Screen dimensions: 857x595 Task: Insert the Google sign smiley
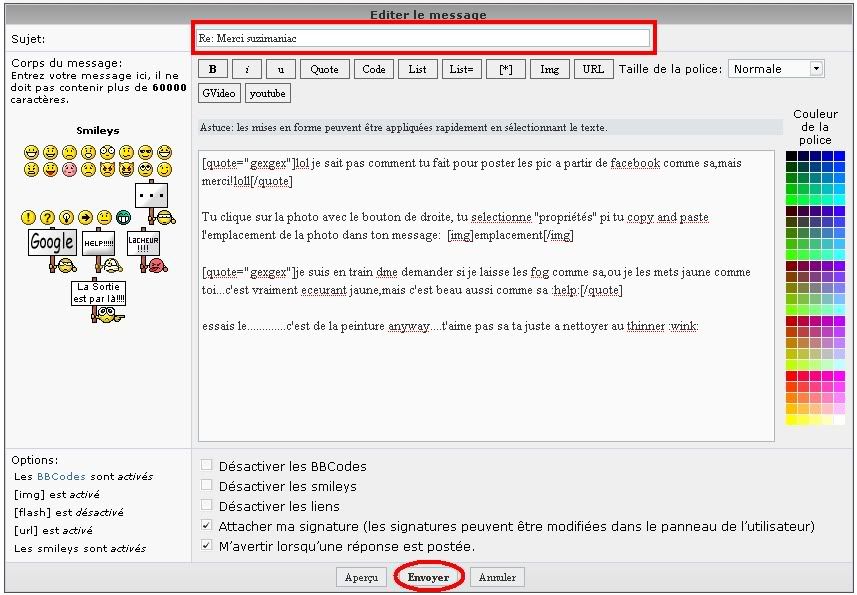(52, 244)
